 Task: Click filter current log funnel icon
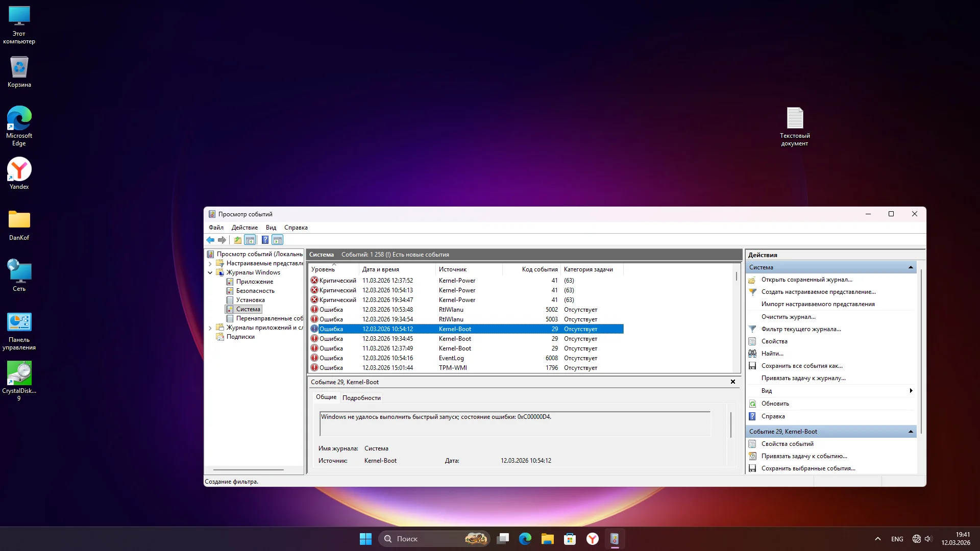[752, 329]
